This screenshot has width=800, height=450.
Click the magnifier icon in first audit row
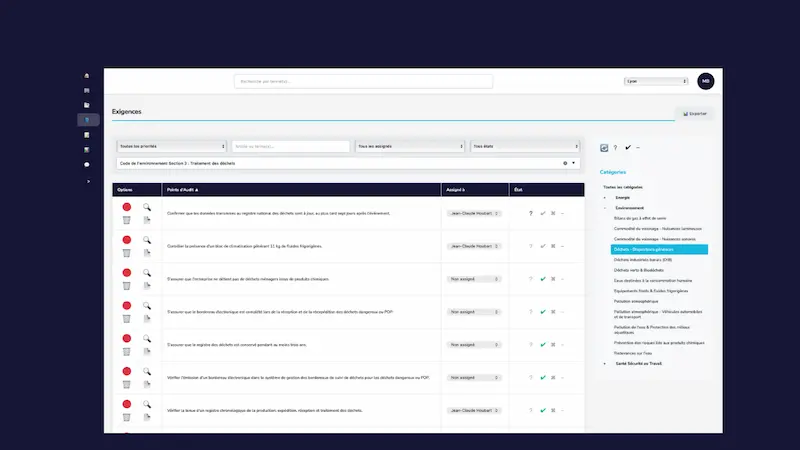coord(146,207)
